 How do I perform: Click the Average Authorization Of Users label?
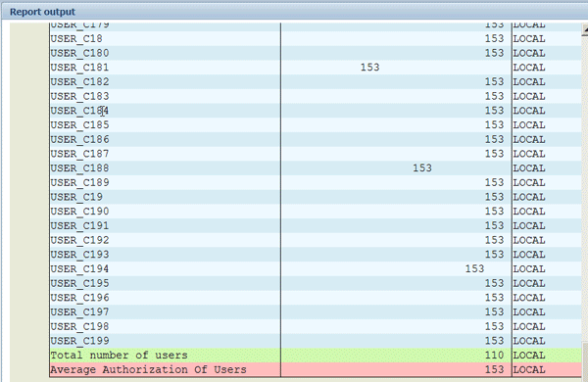pos(149,369)
